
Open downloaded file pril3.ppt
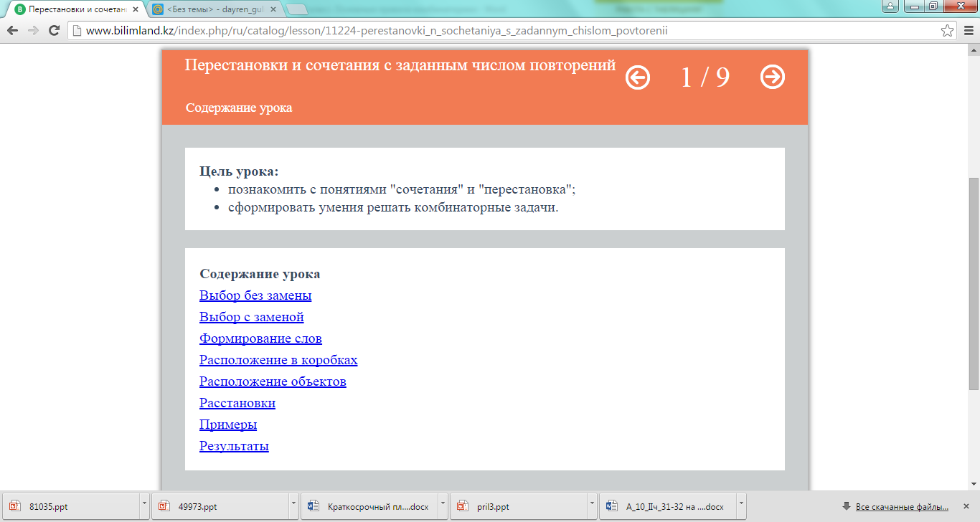(518, 506)
